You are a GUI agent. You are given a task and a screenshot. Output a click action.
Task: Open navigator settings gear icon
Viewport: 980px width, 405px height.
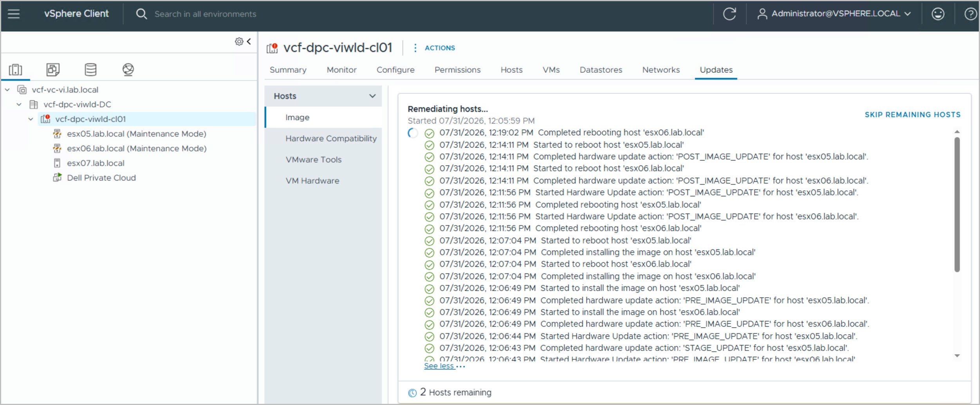(x=239, y=41)
